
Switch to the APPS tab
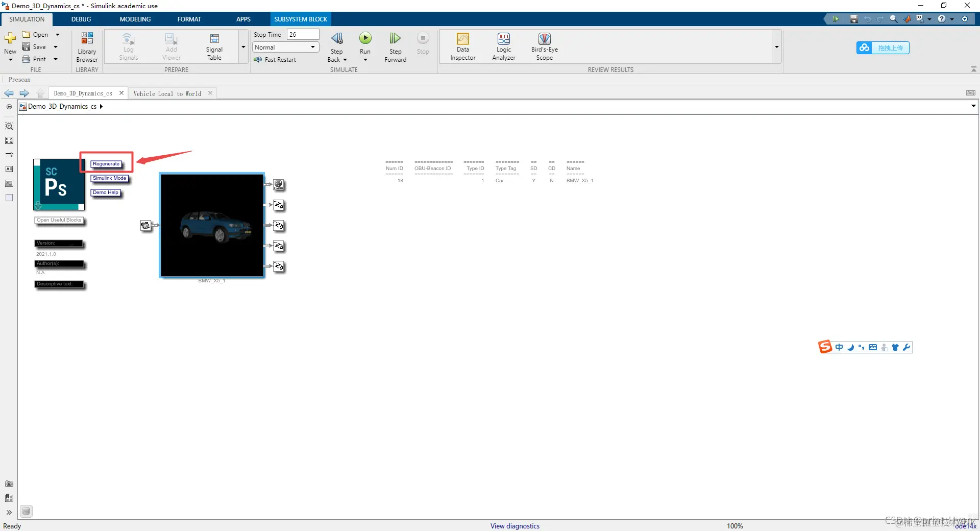point(243,19)
